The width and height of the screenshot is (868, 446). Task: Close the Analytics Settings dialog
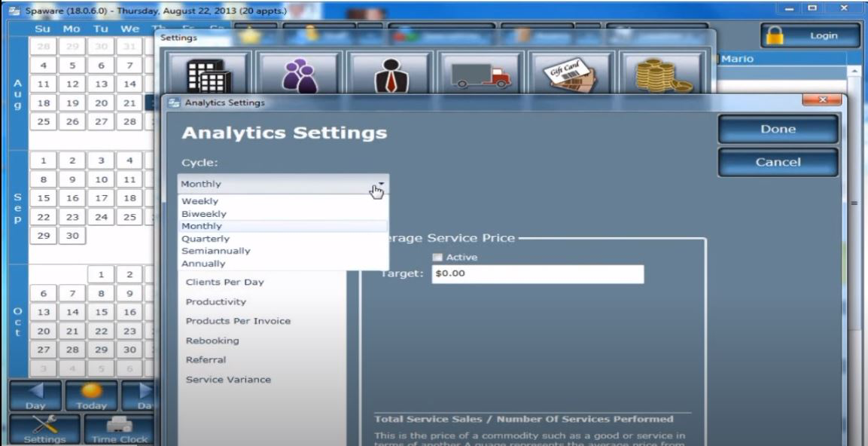[822, 100]
